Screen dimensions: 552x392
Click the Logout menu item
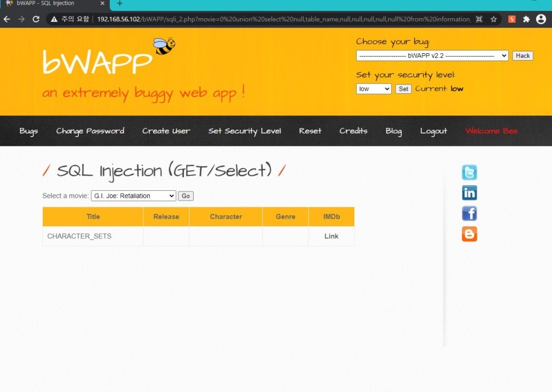coord(433,131)
